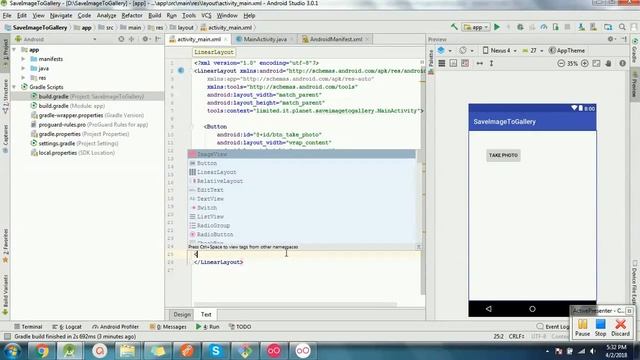Click Attach debugger to Android process icon
This screenshot has width=640, height=360.
tap(556, 27)
